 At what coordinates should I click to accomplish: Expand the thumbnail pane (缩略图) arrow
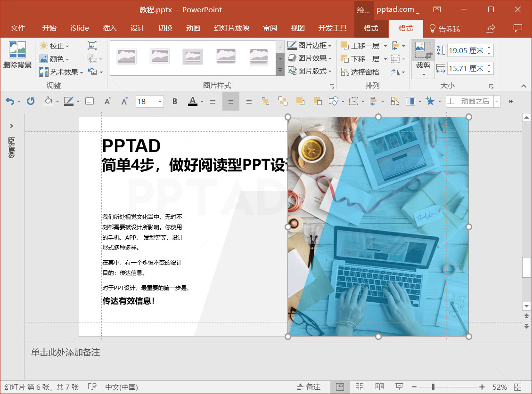(x=11, y=126)
